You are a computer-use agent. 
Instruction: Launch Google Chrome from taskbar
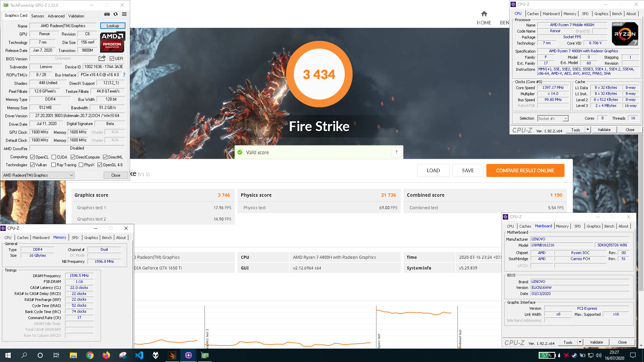click(90, 355)
